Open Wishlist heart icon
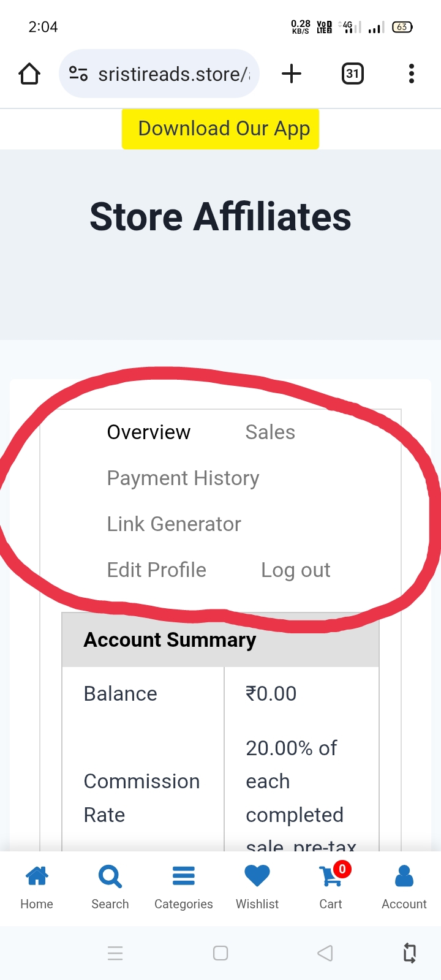 coord(257,876)
